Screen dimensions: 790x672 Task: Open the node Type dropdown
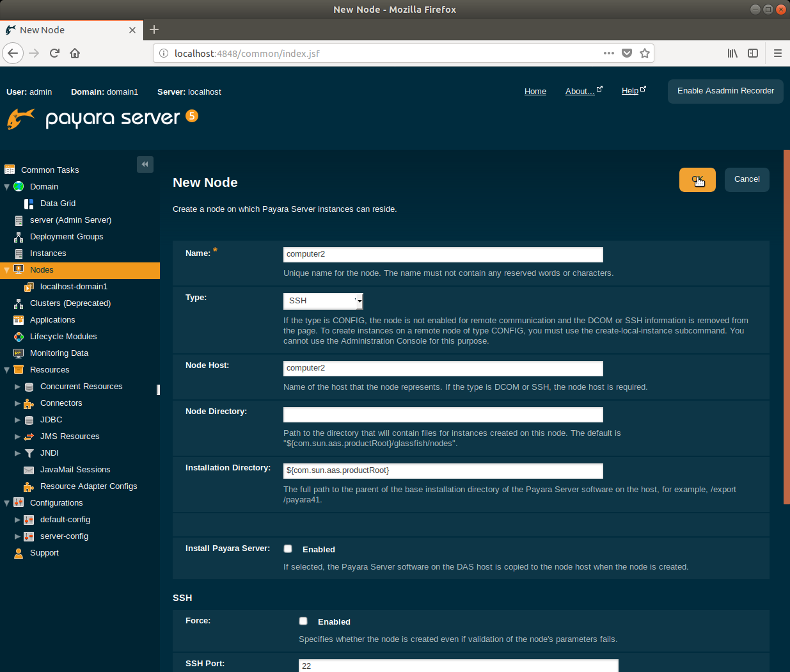(323, 301)
